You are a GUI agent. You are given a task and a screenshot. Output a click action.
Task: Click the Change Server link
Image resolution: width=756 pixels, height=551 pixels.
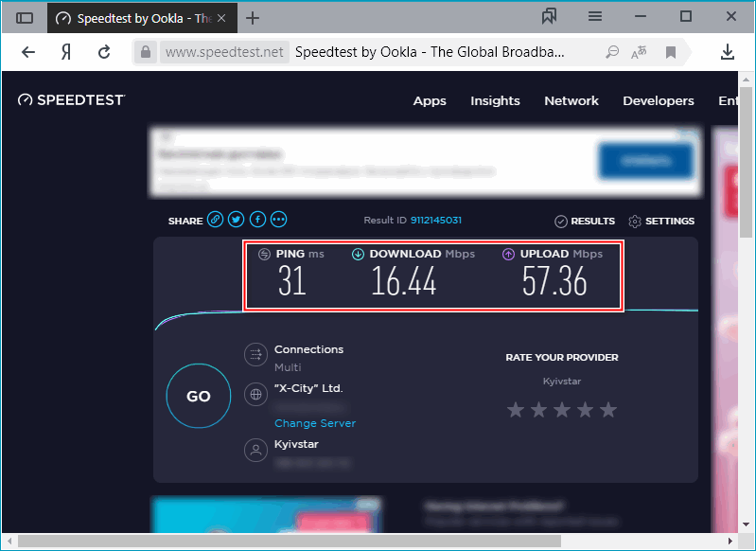tap(315, 423)
